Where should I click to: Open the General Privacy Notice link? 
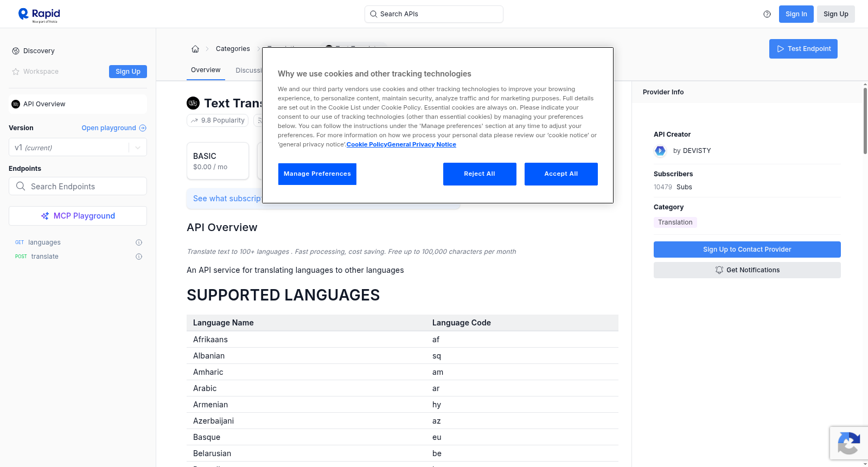pos(422,144)
